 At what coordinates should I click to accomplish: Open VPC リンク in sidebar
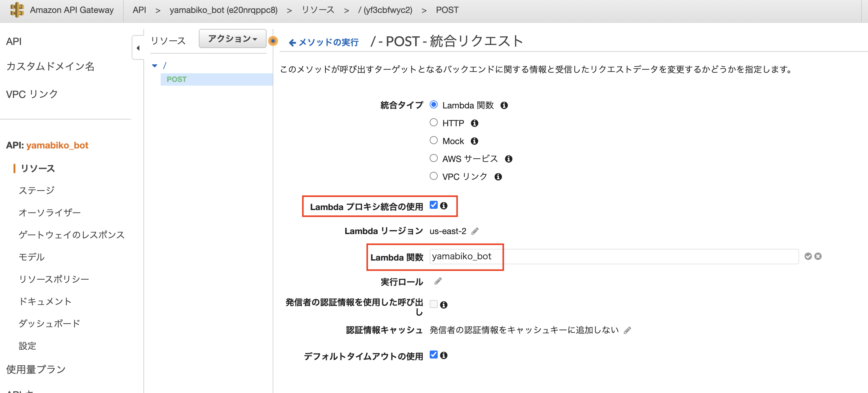pos(32,94)
